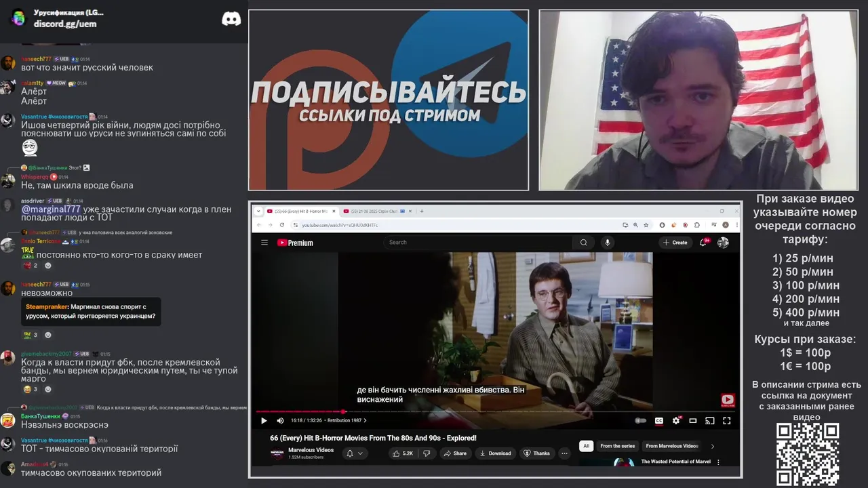Switch to the 66 (Every) Hit B-Horror tab
Image resolution: width=868 pixels, height=488 pixels.
298,211
